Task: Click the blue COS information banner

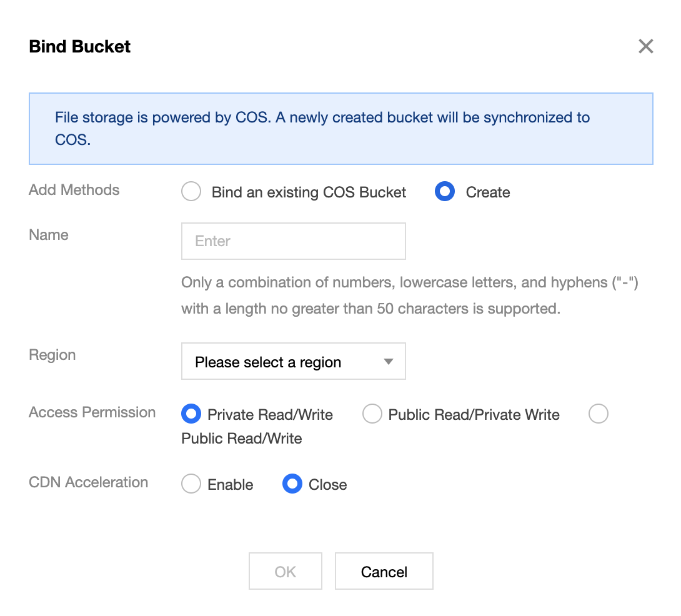Action: (x=340, y=129)
